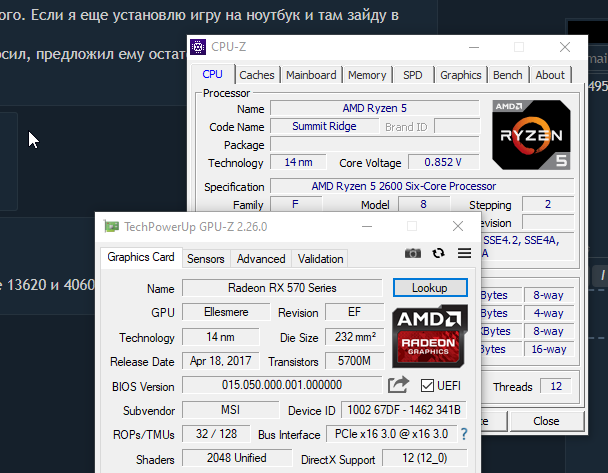Image resolution: width=608 pixels, height=473 pixels.
Task: Click the CPU Technology 14 nm value
Action: point(298,162)
